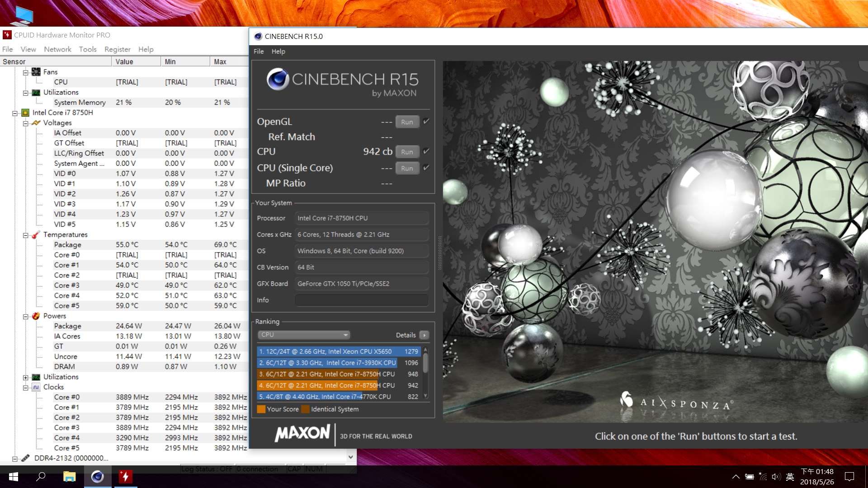This screenshot has height=488, width=868.
Task: Click the Sensor column header
Action: click(56, 61)
